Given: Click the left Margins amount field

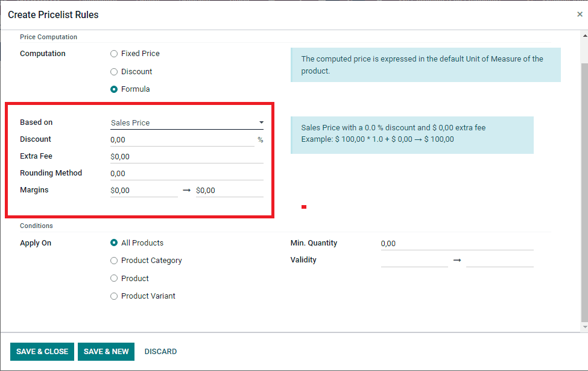Looking at the screenshot, I should pos(144,189).
